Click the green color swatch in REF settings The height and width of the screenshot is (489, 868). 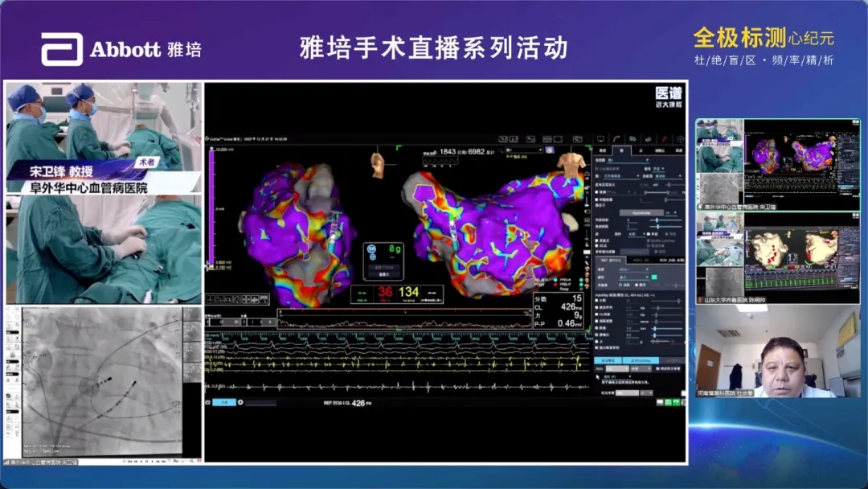tap(654, 277)
